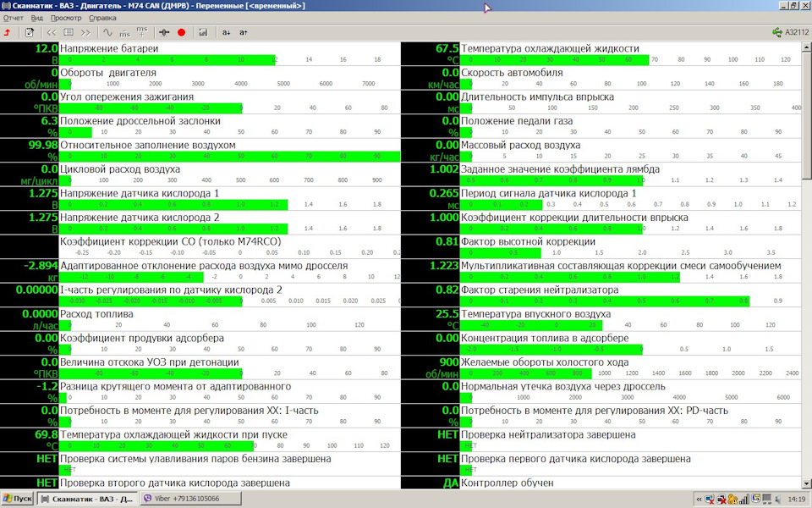This screenshot has height=508, width=812.
Task: Click the Пуск start button
Action: coord(17,499)
